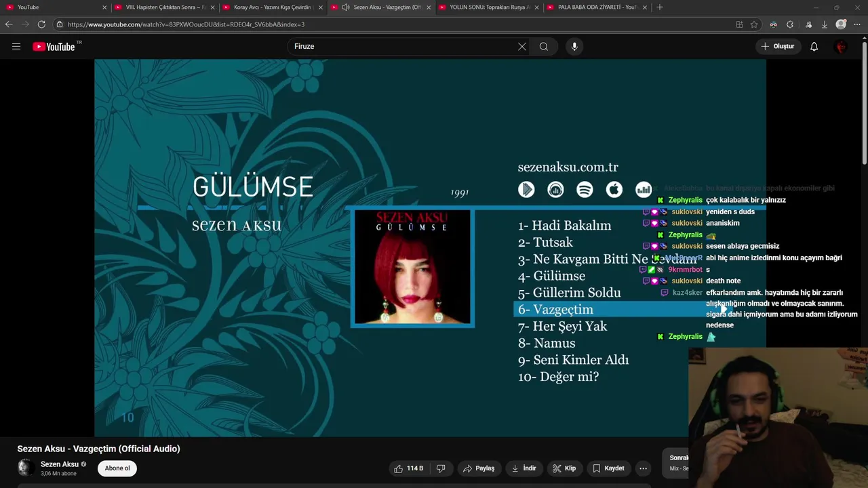Click the Oluştur create button
Image resolution: width=868 pixels, height=488 pixels.
point(778,46)
